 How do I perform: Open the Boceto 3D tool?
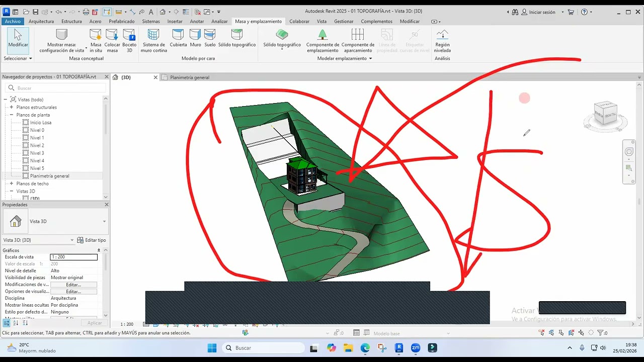(x=129, y=41)
